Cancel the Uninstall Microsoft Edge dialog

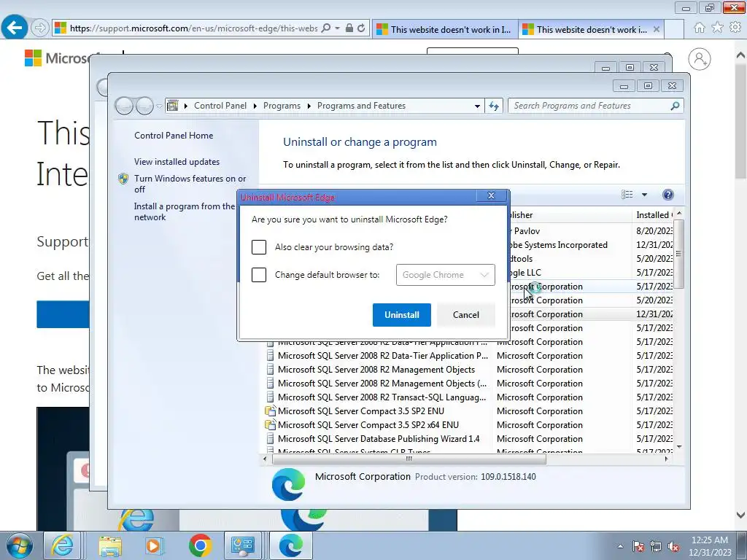pyautogui.click(x=466, y=315)
